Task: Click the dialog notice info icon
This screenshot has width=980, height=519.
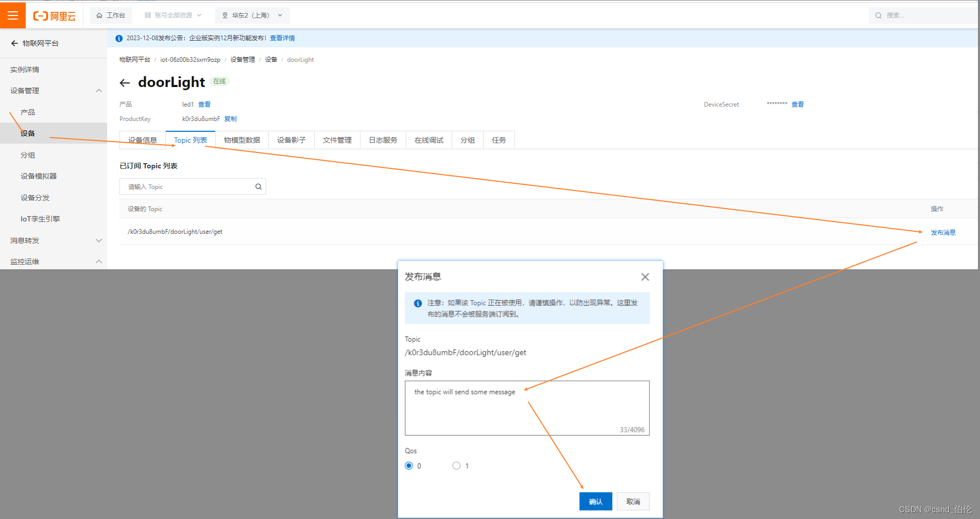Action: click(418, 303)
